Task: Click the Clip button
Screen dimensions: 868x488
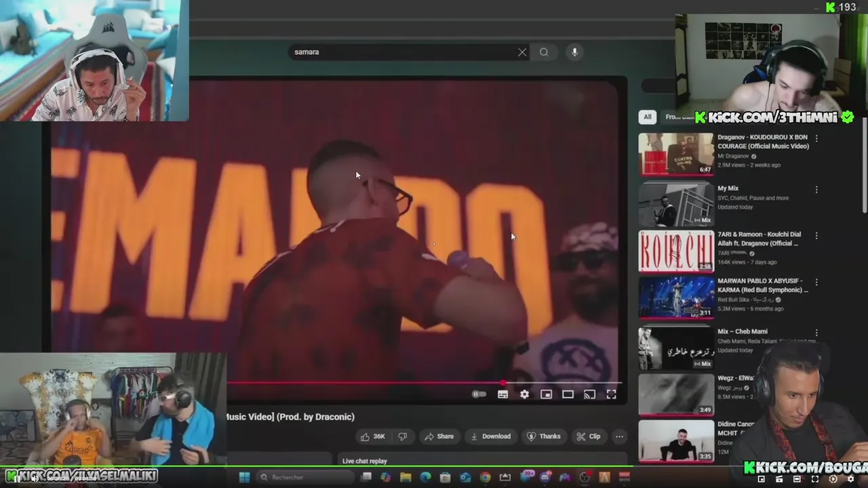Action: pos(589,436)
